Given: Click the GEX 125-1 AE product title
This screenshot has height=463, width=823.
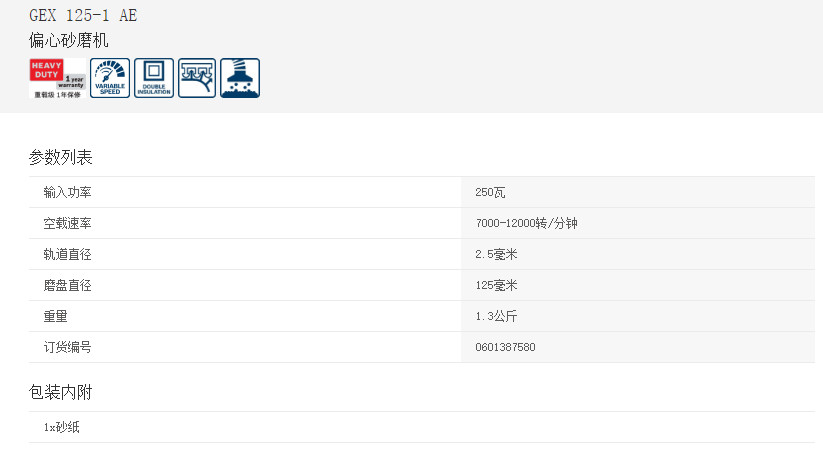Looking at the screenshot, I should click(84, 15).
